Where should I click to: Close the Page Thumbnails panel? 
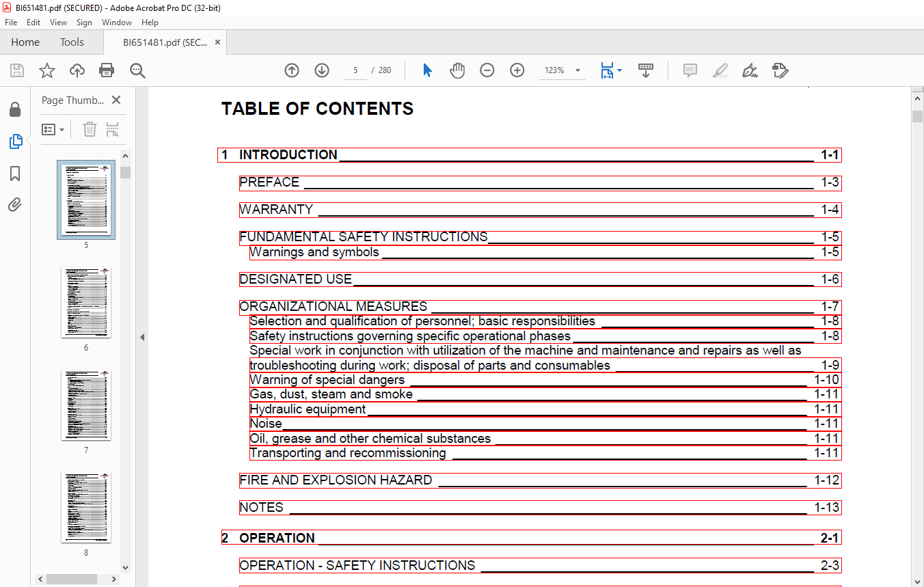click(x=116, y=100)
